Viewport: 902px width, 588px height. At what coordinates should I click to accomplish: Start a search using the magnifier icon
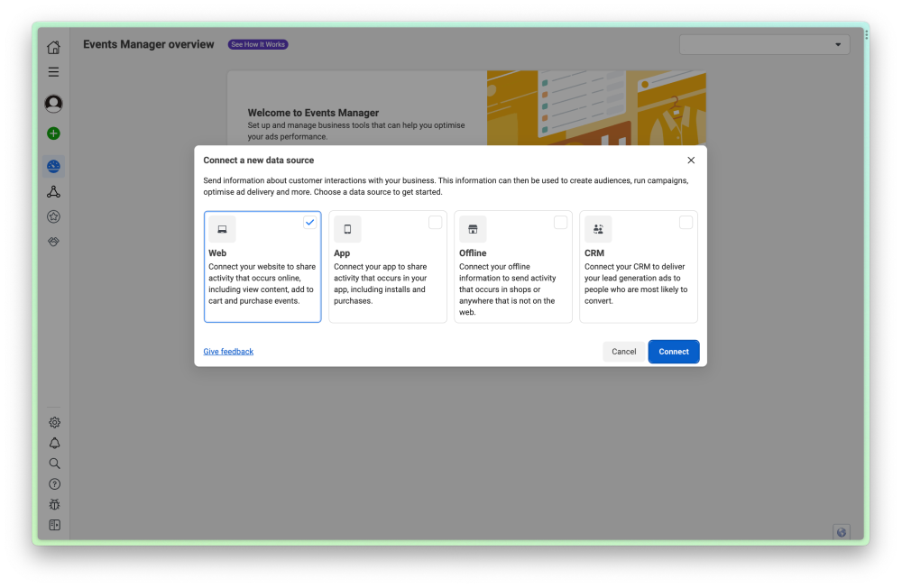(54, 464)
